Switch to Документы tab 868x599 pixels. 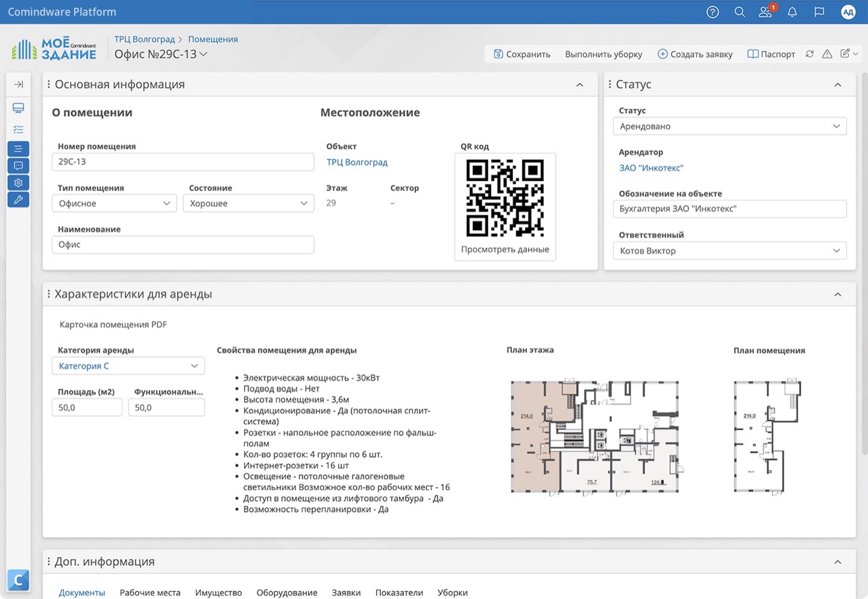click(x=82, y=592)
